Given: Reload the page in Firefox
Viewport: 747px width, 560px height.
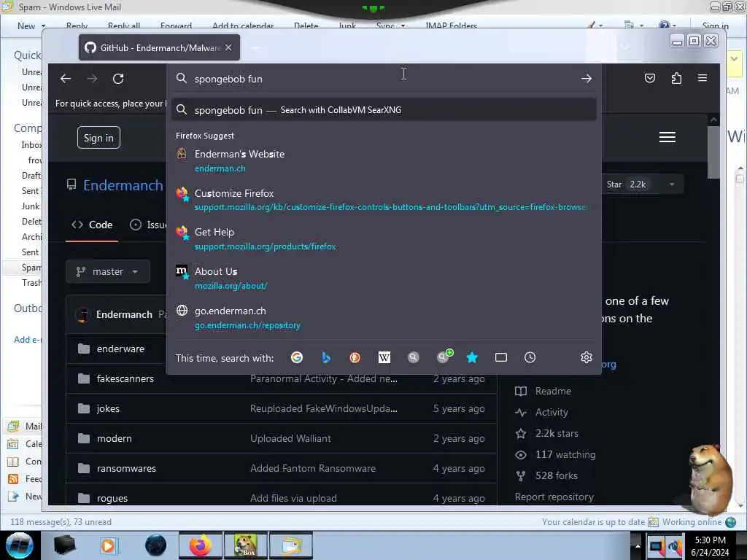Looking at the screenshot, I should click(118, 79).
